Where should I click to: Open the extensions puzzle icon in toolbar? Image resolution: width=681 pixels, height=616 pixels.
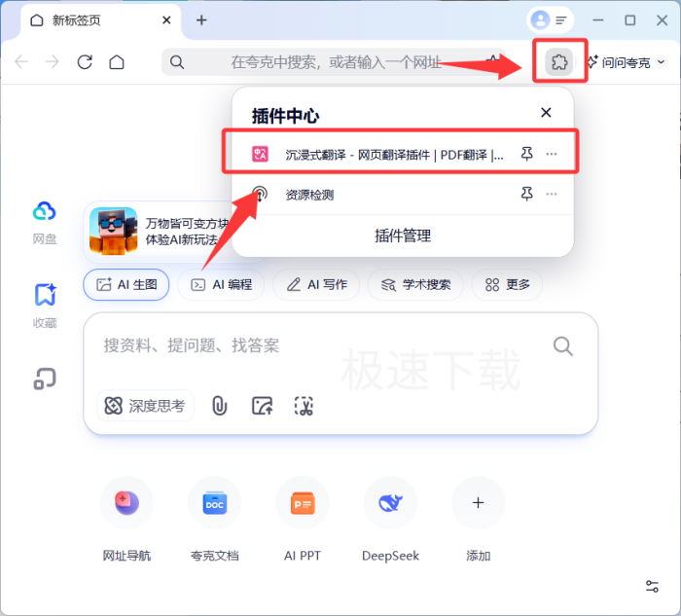click(x=558, y=62)
